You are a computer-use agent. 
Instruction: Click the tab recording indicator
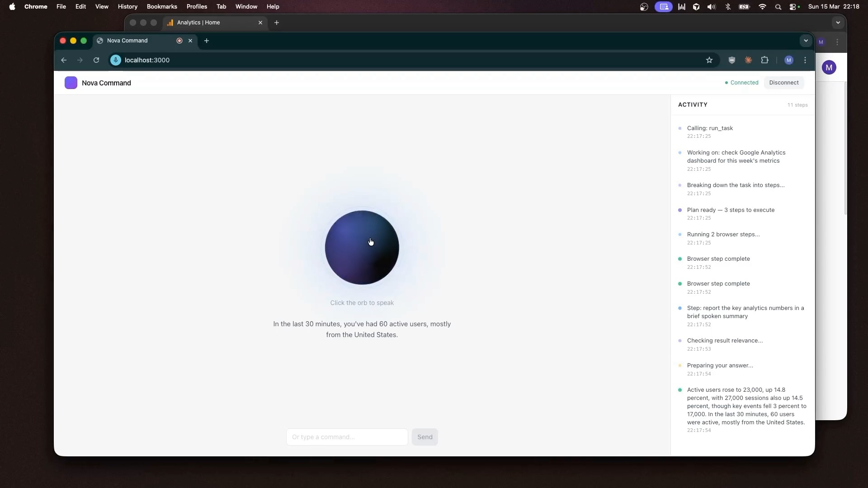tap(179, 41)
